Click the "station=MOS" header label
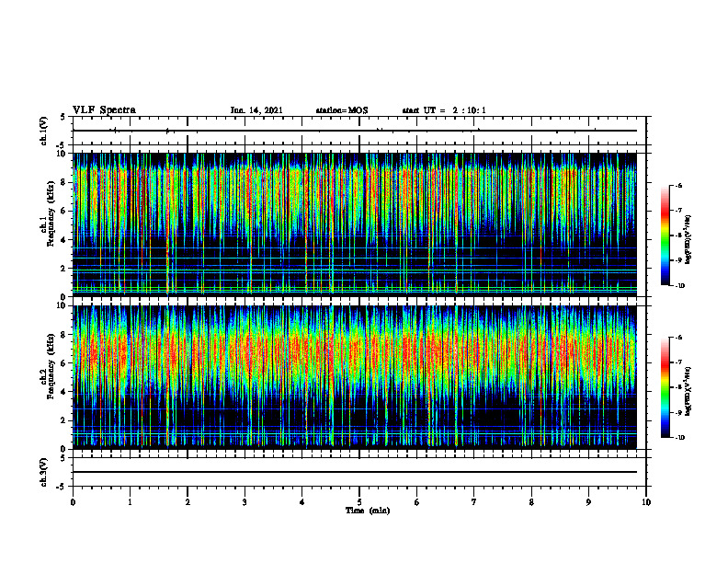 (x=342, y=110)
